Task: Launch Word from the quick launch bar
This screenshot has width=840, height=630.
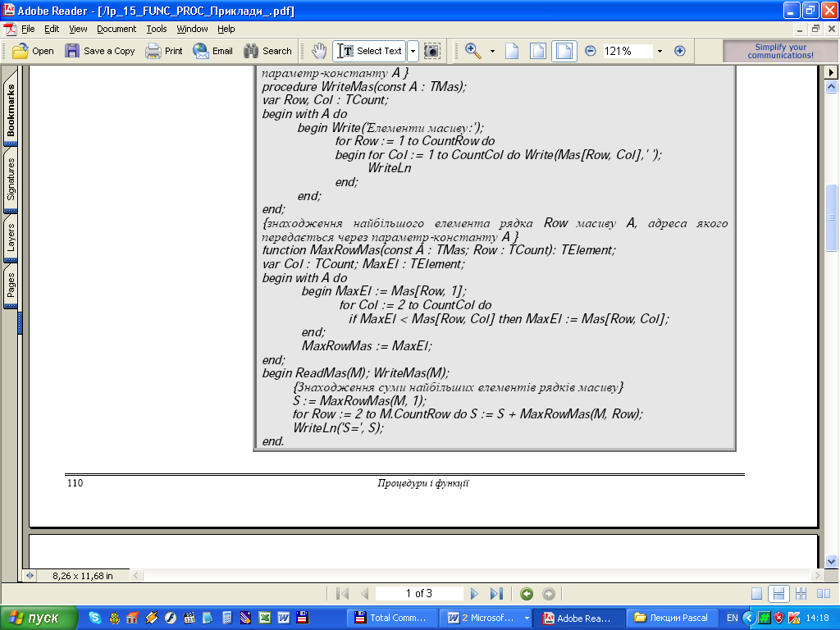Action: [283, 618]
